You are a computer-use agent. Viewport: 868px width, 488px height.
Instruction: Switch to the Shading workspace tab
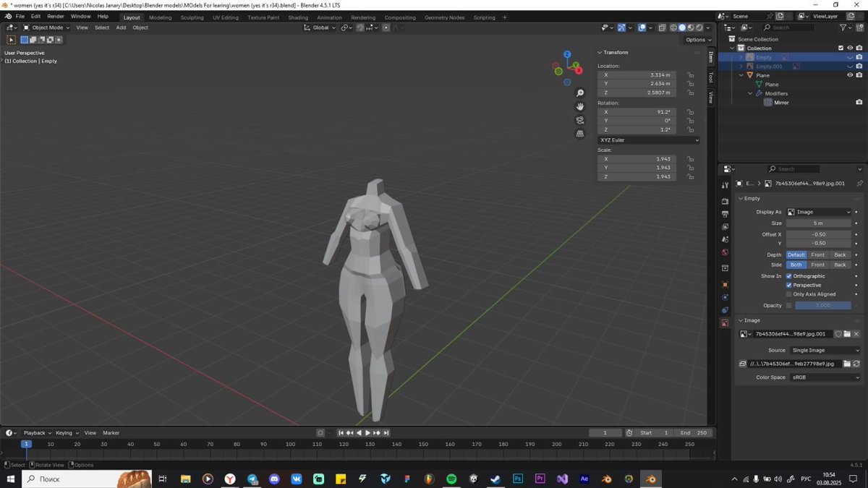click(298, 17)
